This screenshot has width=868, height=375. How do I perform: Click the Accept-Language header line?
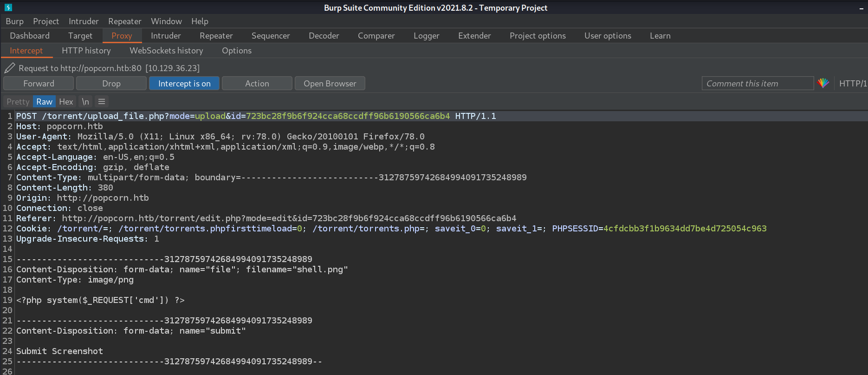coord(95,157)
